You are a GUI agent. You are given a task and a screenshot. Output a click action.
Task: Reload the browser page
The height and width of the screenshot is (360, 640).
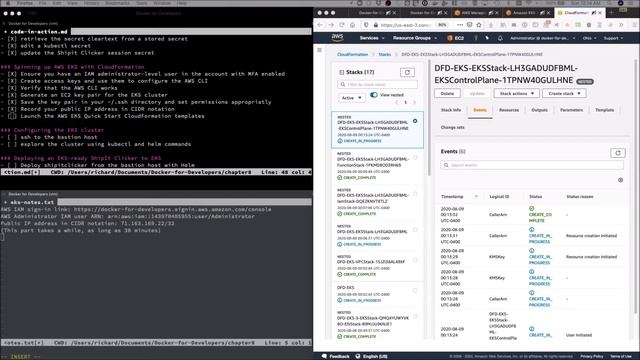click(342, 25)
